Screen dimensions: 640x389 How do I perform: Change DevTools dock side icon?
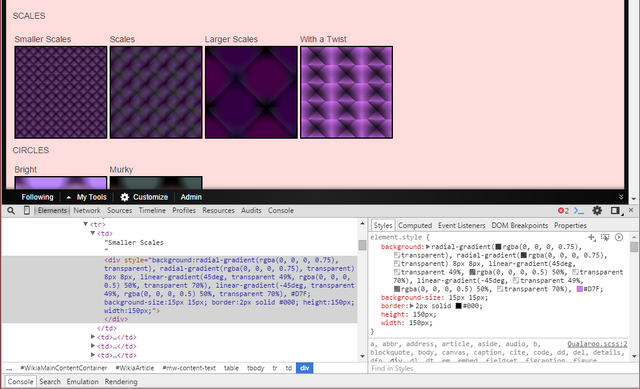616,211
